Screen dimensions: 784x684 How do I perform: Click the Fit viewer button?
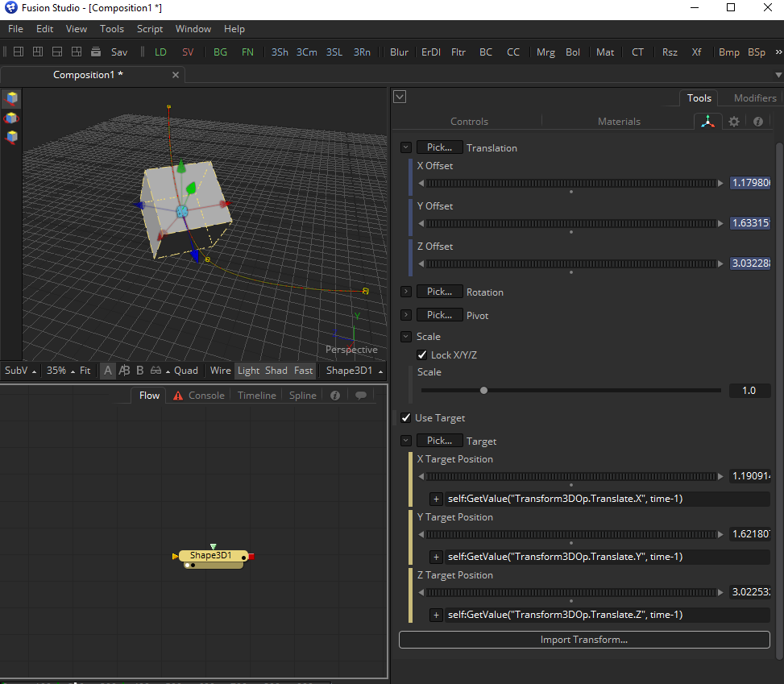pos(85,371)
